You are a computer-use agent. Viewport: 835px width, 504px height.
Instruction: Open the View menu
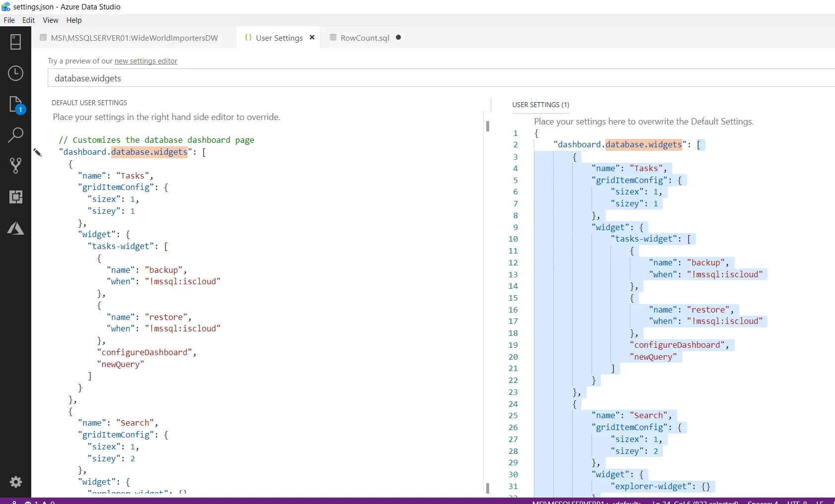[51, 20]
